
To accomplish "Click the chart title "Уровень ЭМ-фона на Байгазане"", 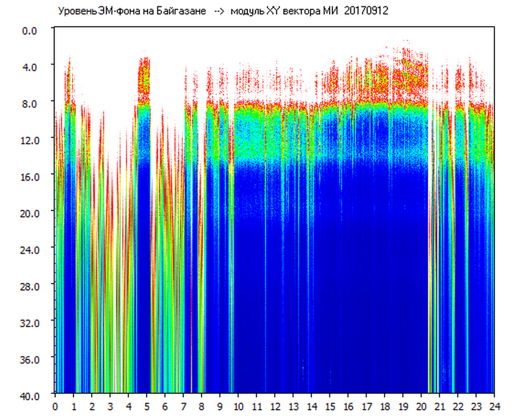I will pyautogui.click(x=132, y=11).
